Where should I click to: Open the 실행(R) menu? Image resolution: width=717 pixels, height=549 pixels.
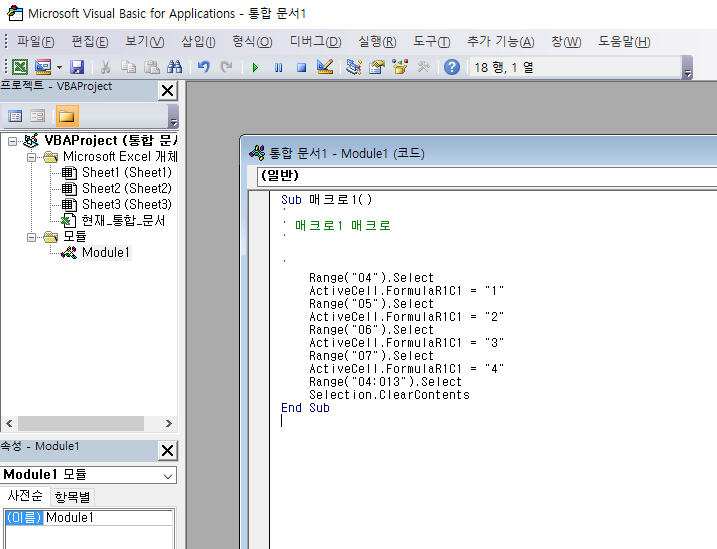pos(377,42)
